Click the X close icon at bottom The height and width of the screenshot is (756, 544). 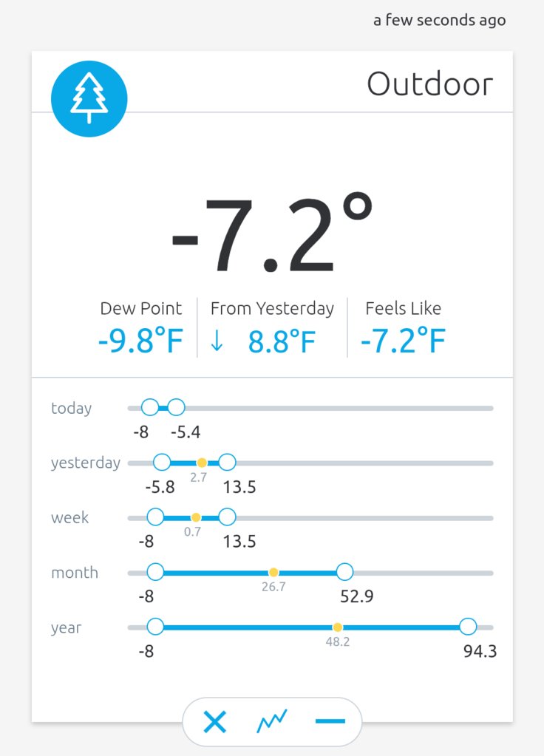pyautogui.click(x=214, y=722)
